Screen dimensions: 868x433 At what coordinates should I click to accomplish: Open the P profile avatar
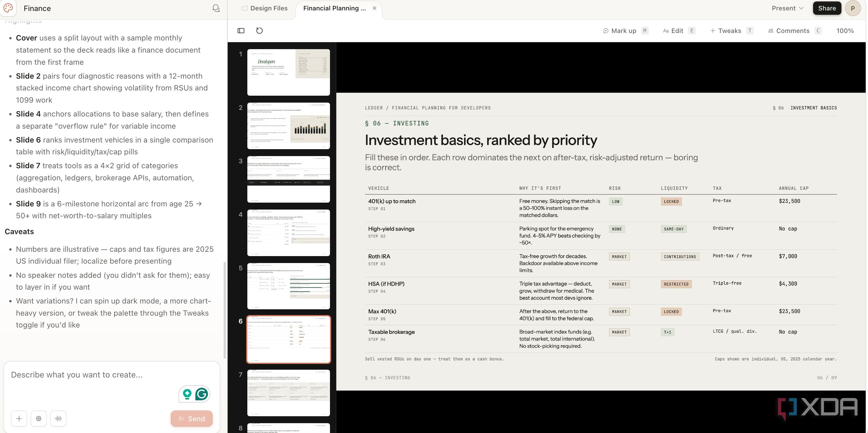[853, 8]
